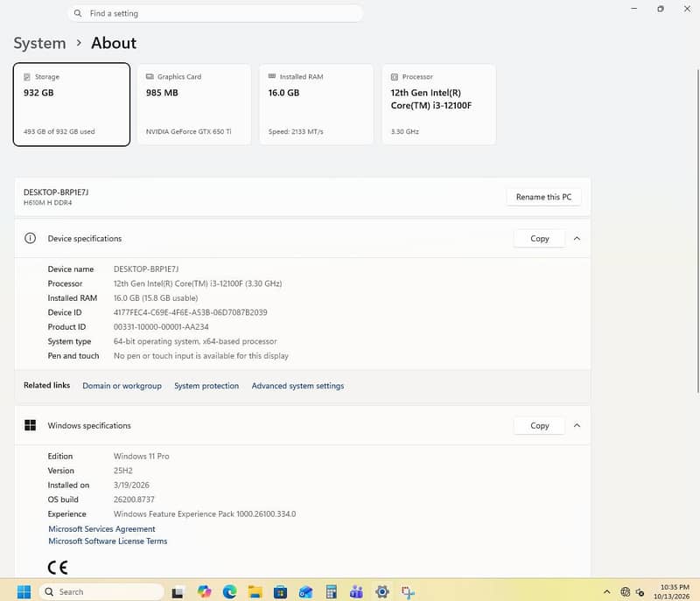
Task: Close the Settings window
Action: [x=687, y=9]
